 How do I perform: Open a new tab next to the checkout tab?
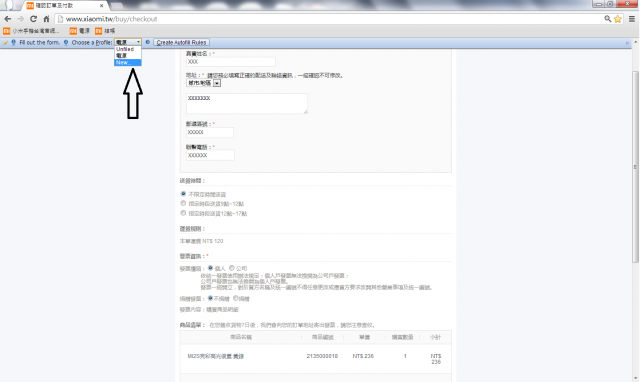[x=117, y=6]
